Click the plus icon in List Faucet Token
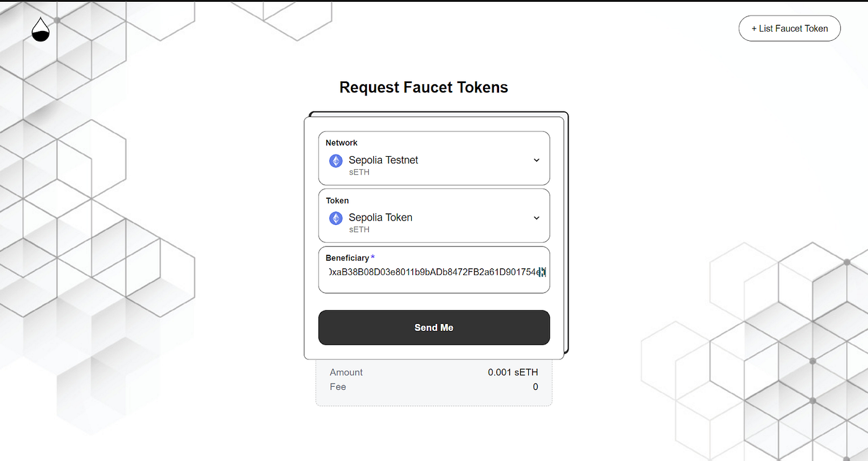The height and width of the screenshot is (461, 868). [753, 28]
